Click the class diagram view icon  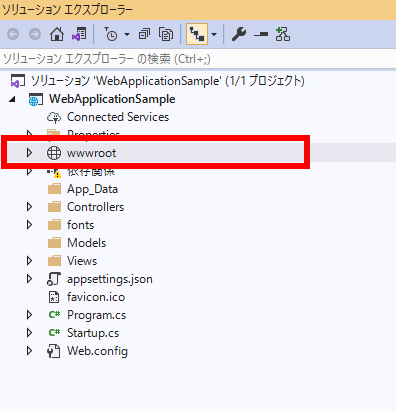pyautogui.click(x=283, y=34)
